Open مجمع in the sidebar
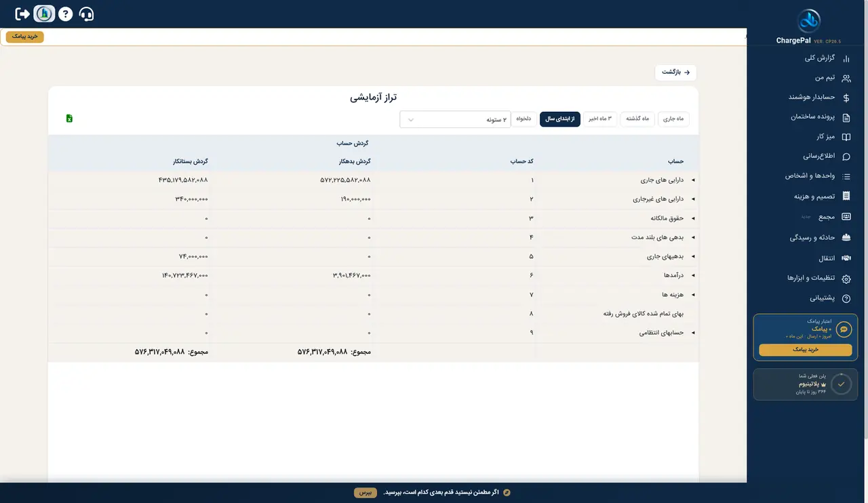Screen dimensions: 868x503 pyautogui.click(x=826, y=216)
